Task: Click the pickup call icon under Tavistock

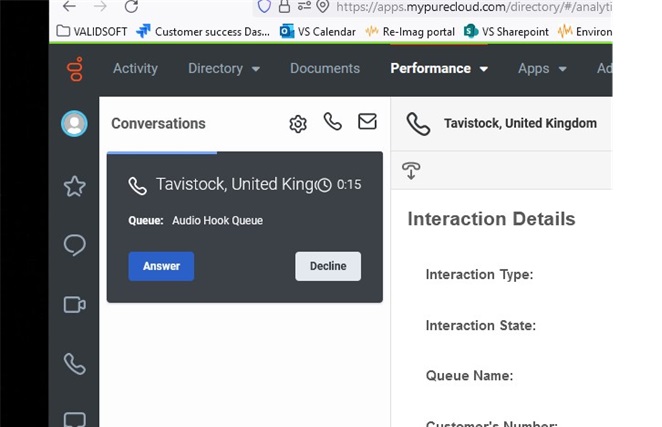Action: click(x=411, y=170)
